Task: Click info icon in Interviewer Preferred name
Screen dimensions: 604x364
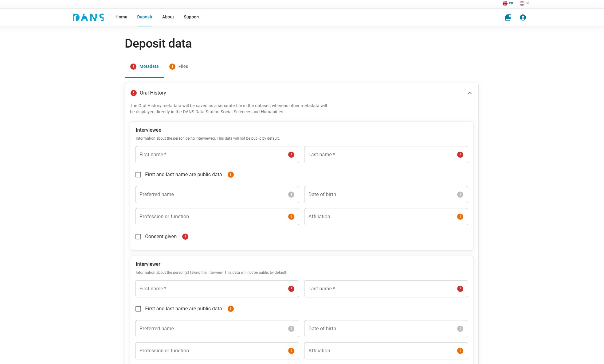Action: pos(291,329)
